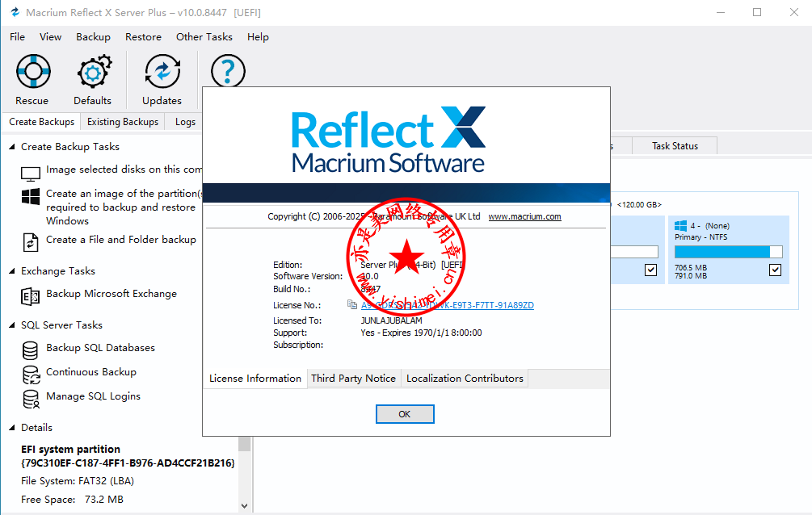
Task: Collapse the SQL Server Tasks section
Action: coord(12,325)
